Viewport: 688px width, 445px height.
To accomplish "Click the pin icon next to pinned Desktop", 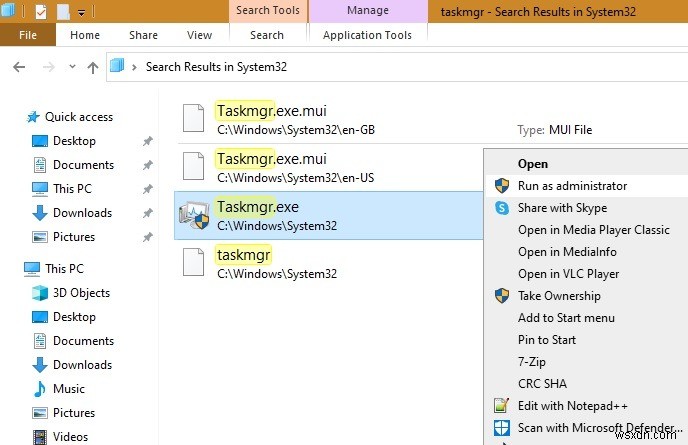I will click(x=147, y=141).
